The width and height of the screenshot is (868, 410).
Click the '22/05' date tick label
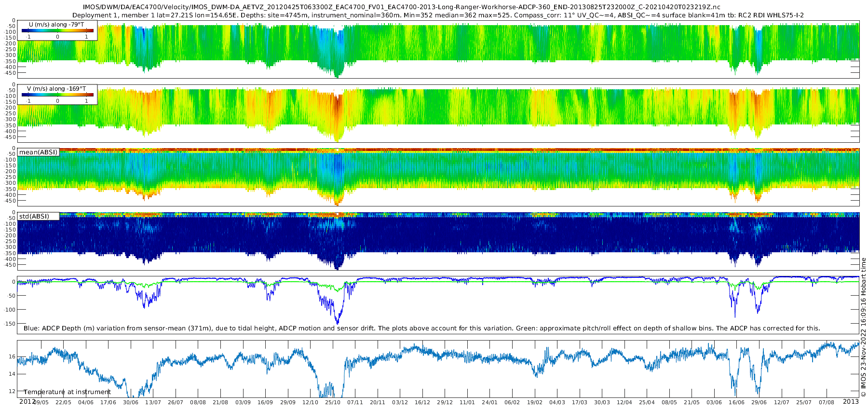click(63, 402)
